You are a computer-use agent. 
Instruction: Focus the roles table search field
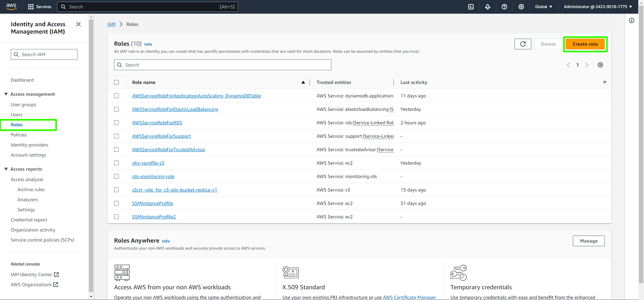click(x=223, y=65)
